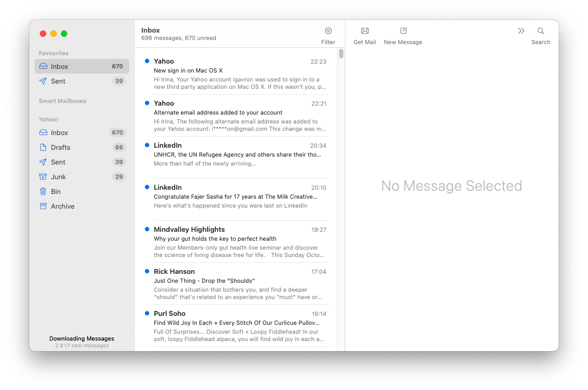Click the Favourites Inbox tray icon
Screen dimensions: 588x390
(43, 66)
